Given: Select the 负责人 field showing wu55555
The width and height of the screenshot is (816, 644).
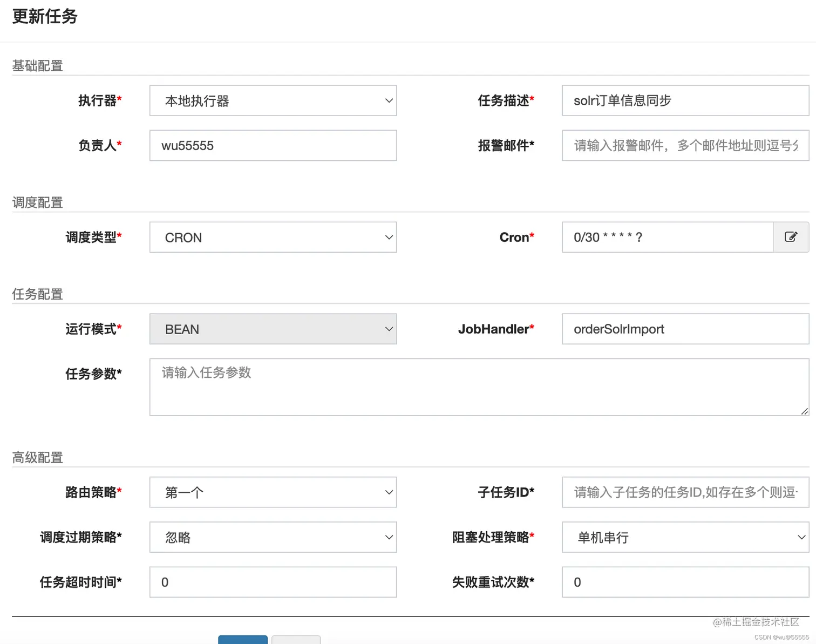Looking at the screenshot, I should 273,145.
